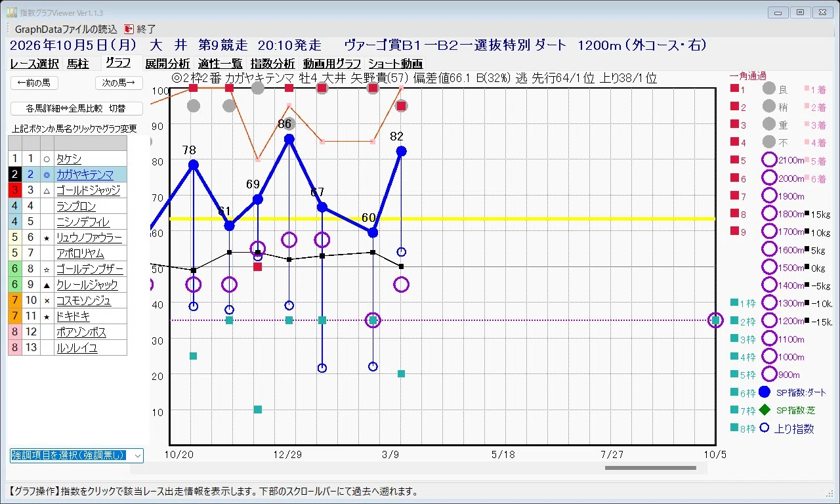The width and height of the screenshot is (840, 504).
Task: Open the 適性一覧 tab
Action: tap(220, 64)
